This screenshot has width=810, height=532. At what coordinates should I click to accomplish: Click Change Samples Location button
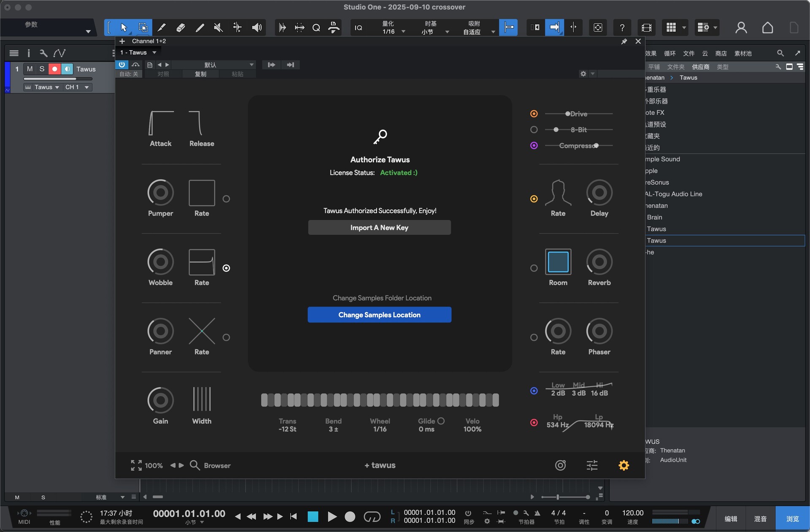(x=379, y=315)
